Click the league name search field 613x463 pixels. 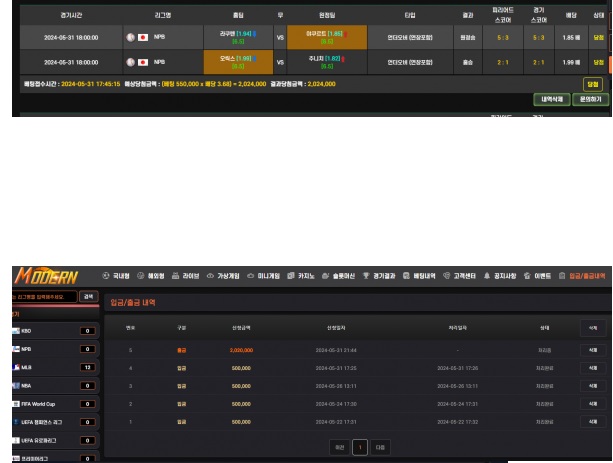point(40,296)
